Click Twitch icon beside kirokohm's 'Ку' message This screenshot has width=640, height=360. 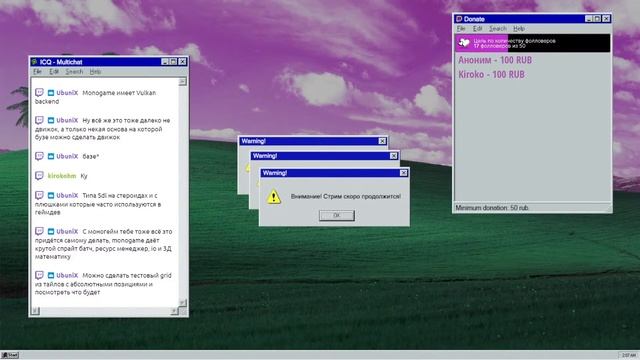(x=39, y=176)
